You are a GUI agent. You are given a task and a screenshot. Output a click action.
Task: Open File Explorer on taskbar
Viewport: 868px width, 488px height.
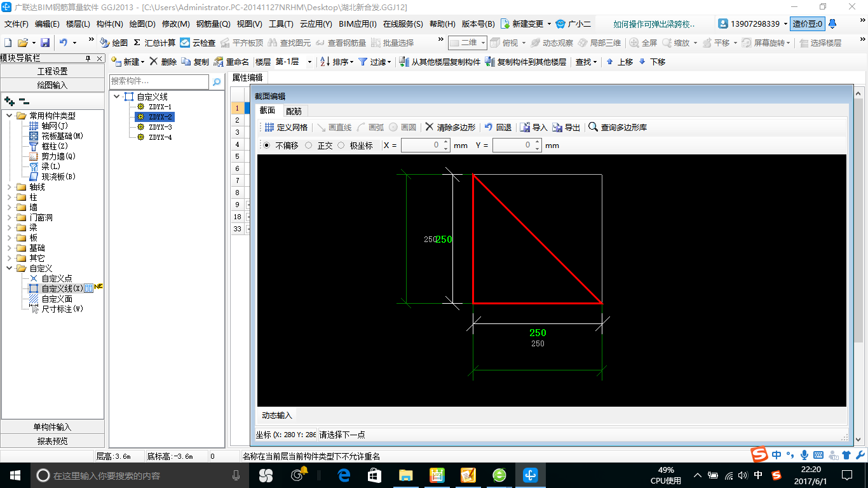tap(405, 475)
